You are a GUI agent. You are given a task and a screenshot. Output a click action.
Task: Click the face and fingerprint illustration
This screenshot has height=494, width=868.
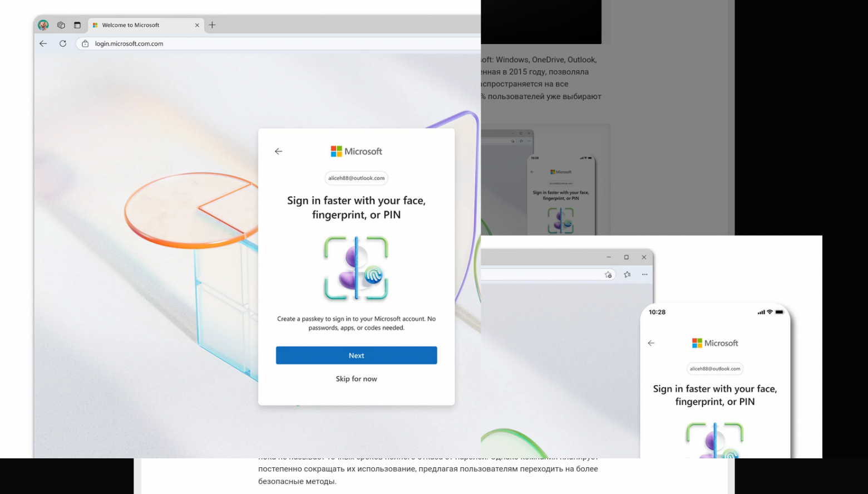tap(356, 268)
